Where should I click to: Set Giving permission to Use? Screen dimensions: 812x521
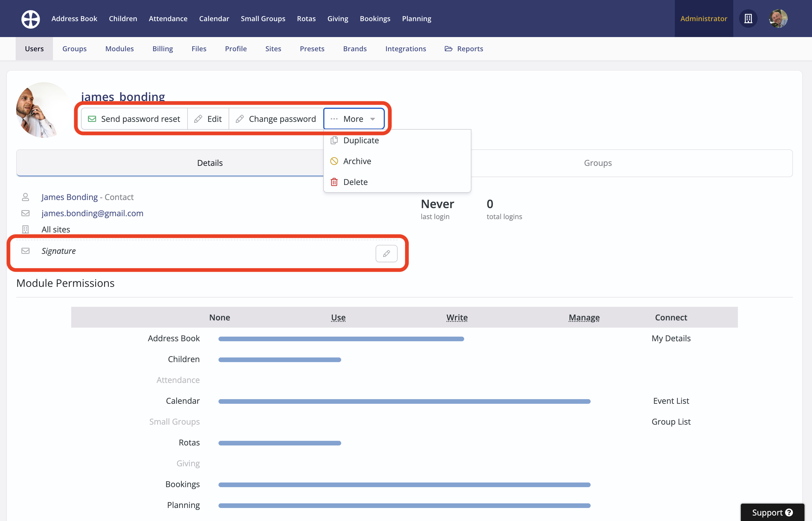pos(338,463)
